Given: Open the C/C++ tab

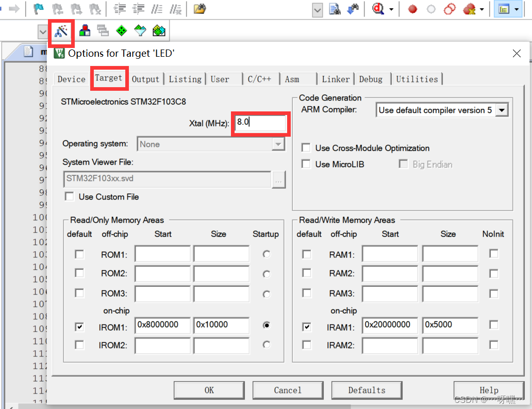Looking at the screenshot, I should 259,79.
